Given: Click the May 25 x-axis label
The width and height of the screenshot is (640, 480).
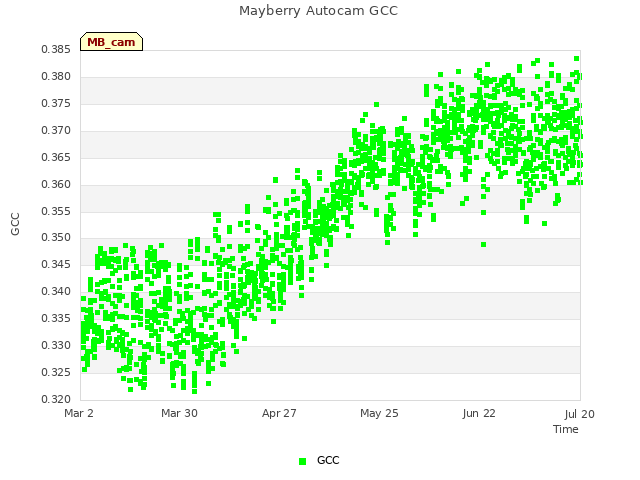Looking at the screenshot, I should [379, 413].
